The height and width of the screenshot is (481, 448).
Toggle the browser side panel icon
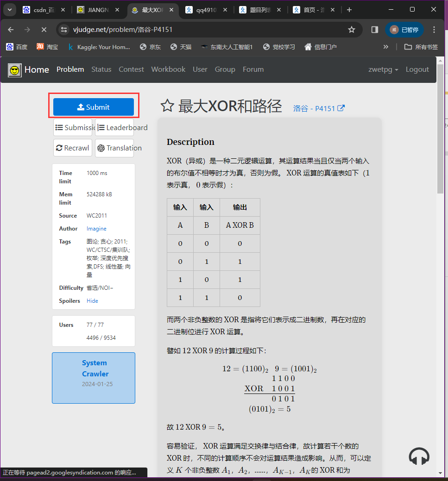click(374, 29)
